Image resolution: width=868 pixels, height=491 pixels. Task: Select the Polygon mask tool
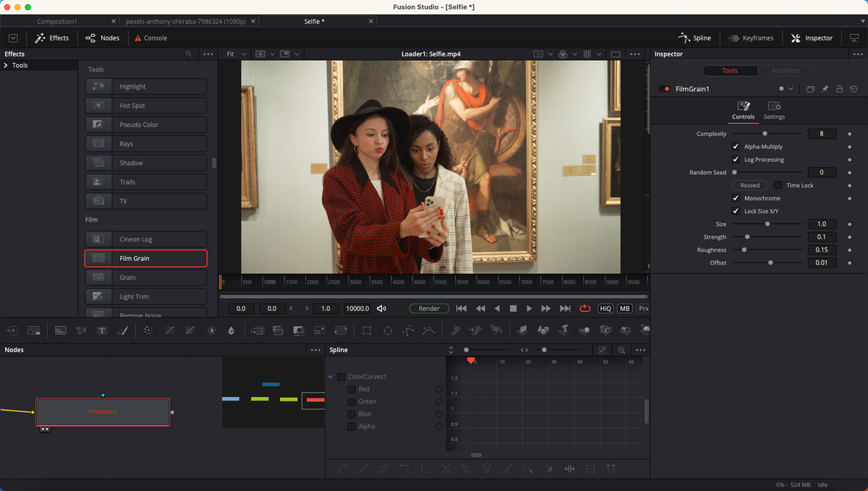[x=407, y=330]
